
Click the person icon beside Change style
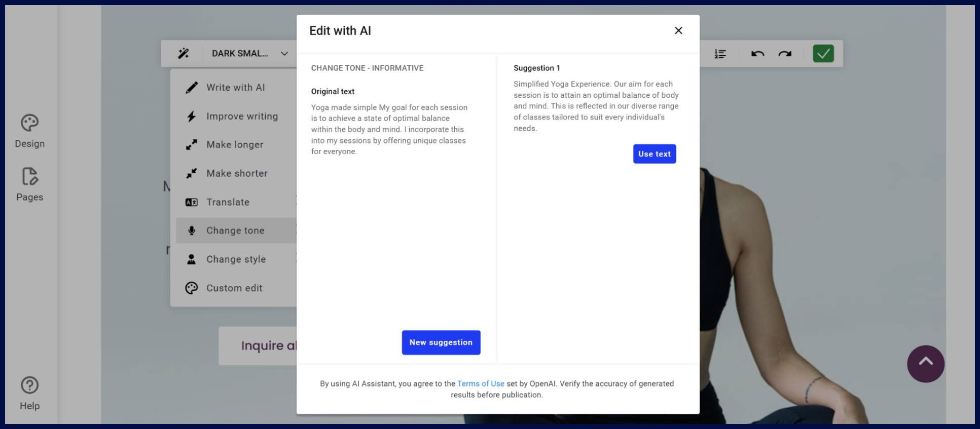tap(192, 259)
